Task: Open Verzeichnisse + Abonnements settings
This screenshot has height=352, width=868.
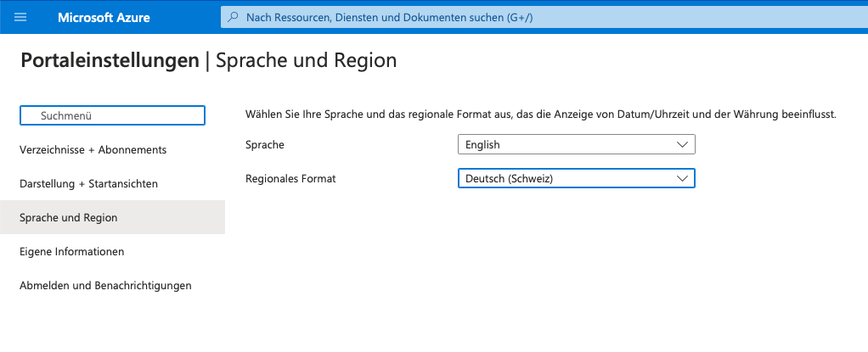Action: pyautogui.click(x=93, y=150)
